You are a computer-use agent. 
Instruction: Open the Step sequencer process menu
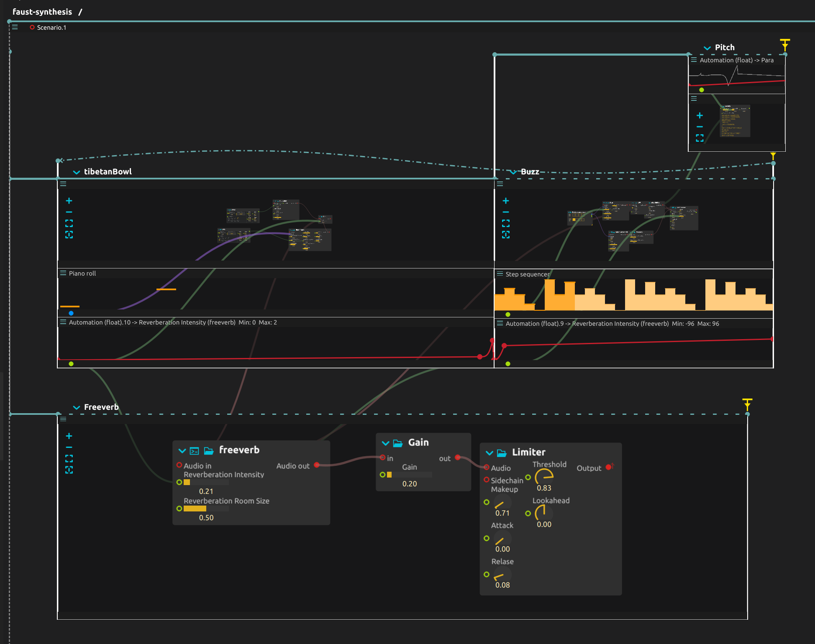tap(500, 274)
